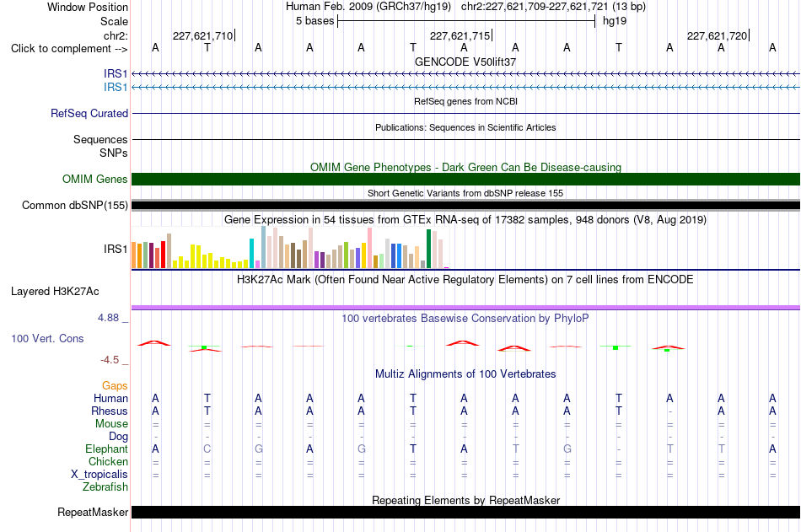Click the 4.88 PhyloP upper limit value
The image size is (801, 532).
108,318
